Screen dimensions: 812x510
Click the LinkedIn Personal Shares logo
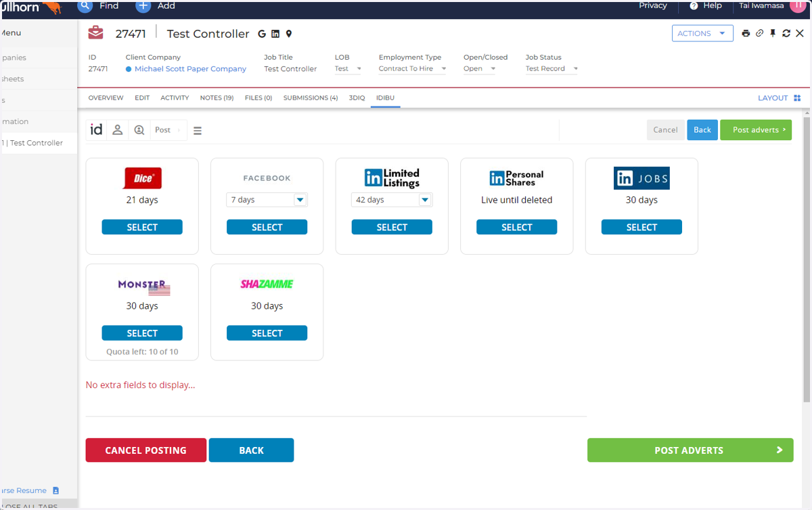point(516,178)
